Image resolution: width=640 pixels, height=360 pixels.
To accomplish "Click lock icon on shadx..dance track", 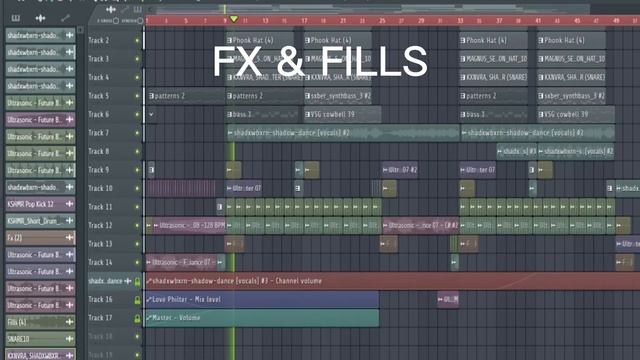I will pos(138,282).
